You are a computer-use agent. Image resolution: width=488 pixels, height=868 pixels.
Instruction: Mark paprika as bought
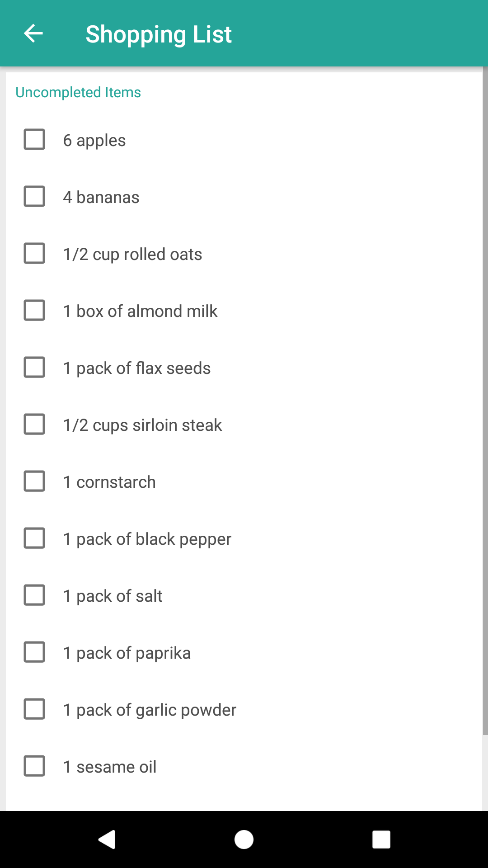point(34,652)
